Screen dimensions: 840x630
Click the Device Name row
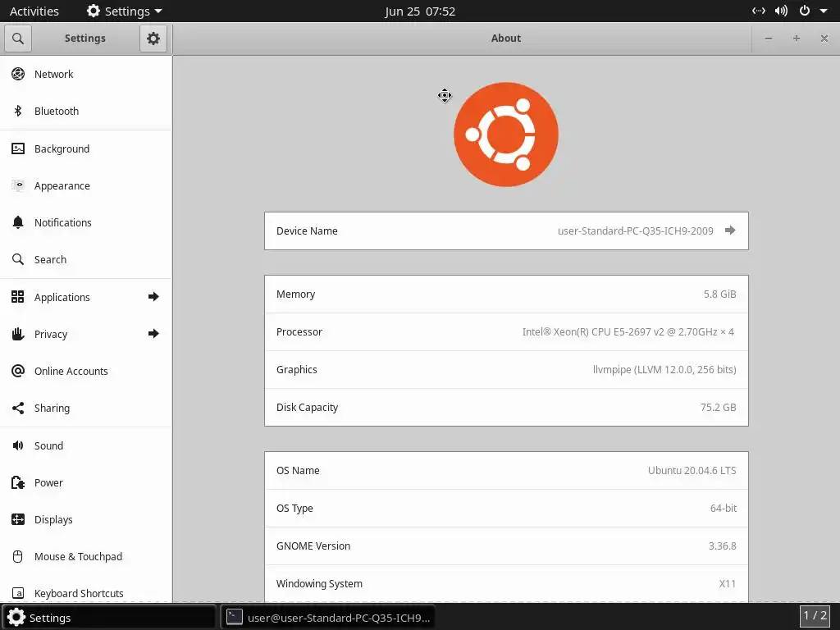pyautogui.click(x=506, y=231)
